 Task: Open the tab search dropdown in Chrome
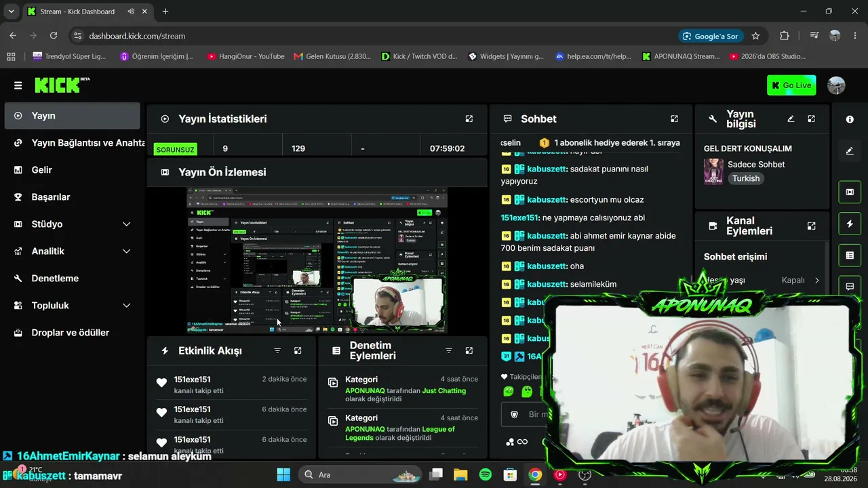[11, 12]
